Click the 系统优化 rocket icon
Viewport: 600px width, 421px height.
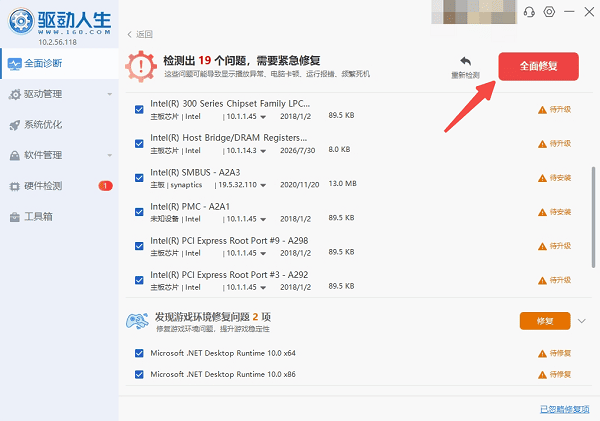point(15,125)
